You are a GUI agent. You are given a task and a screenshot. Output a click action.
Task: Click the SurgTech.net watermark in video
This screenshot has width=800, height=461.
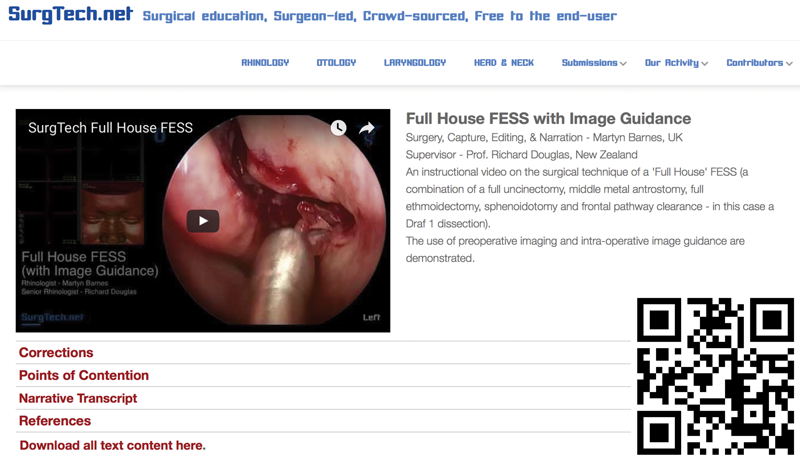[52, 318]
